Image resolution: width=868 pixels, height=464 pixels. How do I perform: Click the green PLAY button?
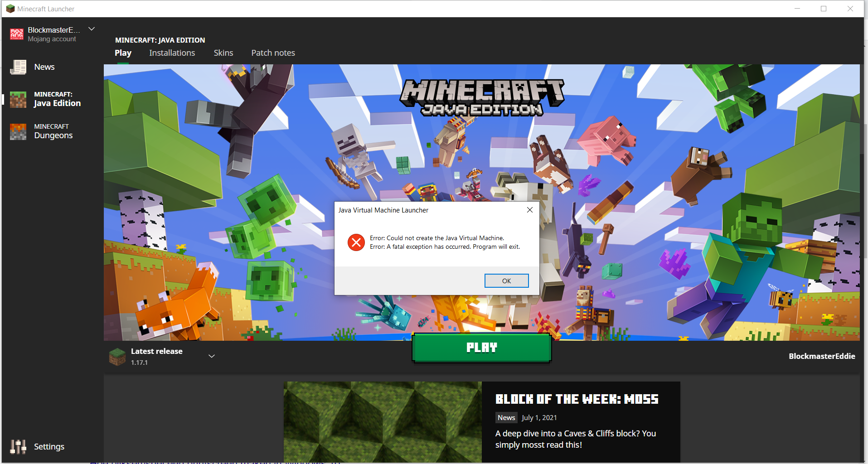[482, 348]
